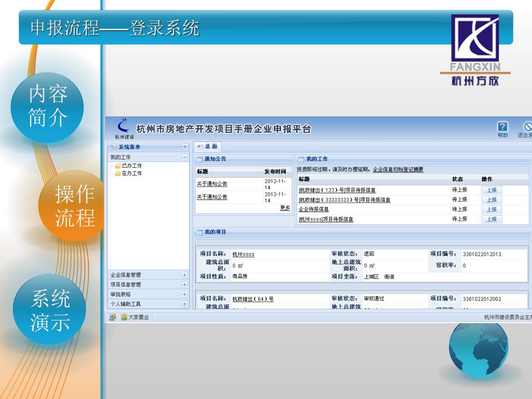Click project number 3301022012002
Image resolution: width=532 pixels, height=399 pixels.
click(x=482, y=299)
